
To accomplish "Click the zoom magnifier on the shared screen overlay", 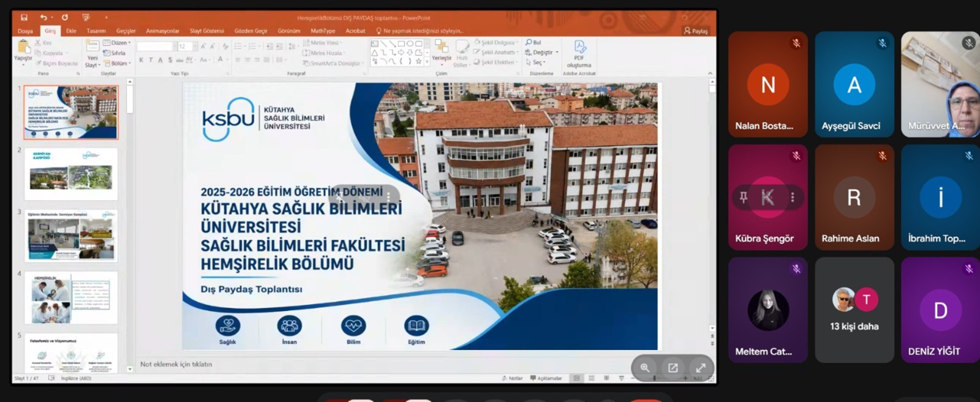I will tap(645, 368).
